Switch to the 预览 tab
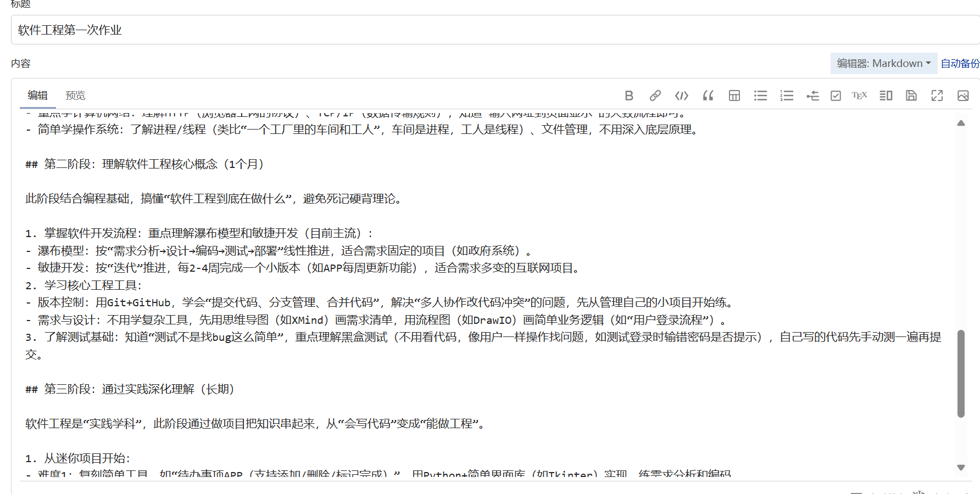This screenshot has height=494, width=980. tap(75, 96)
